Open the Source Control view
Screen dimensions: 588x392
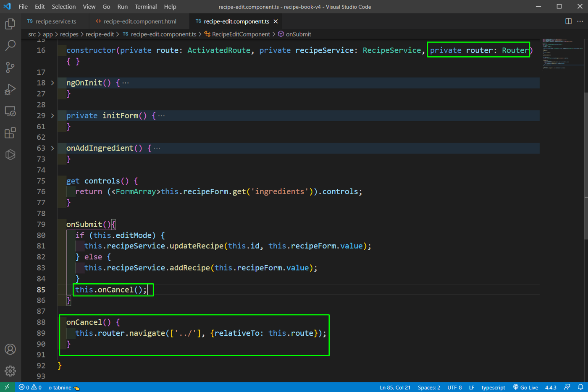(x=10, y=67)
